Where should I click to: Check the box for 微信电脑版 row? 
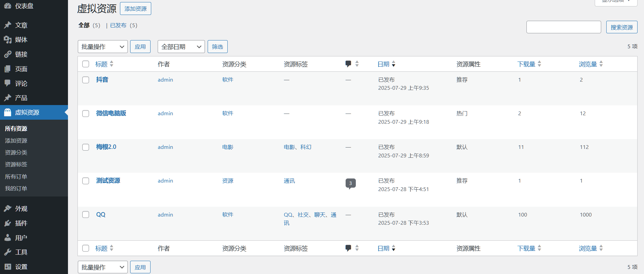86,114
